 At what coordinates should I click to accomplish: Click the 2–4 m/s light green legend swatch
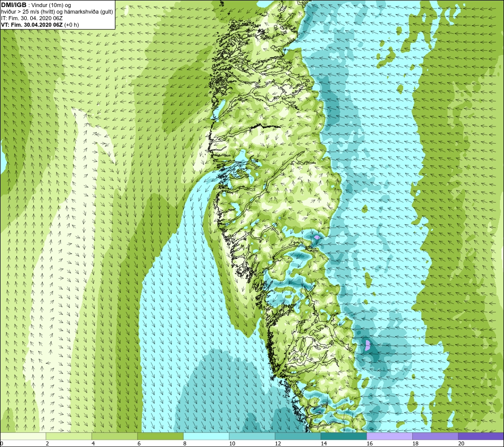(x=69, y=436)
